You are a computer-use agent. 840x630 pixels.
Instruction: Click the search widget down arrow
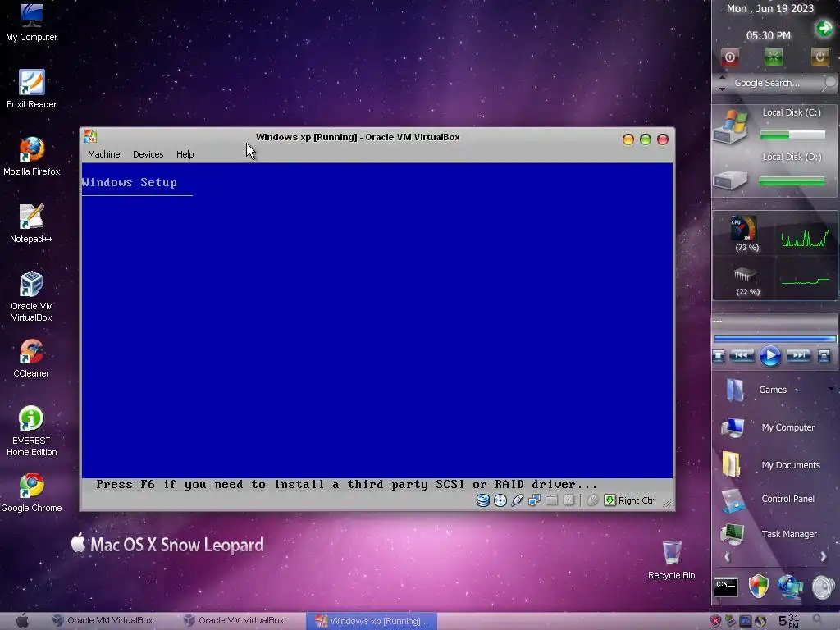click(722, 89)
